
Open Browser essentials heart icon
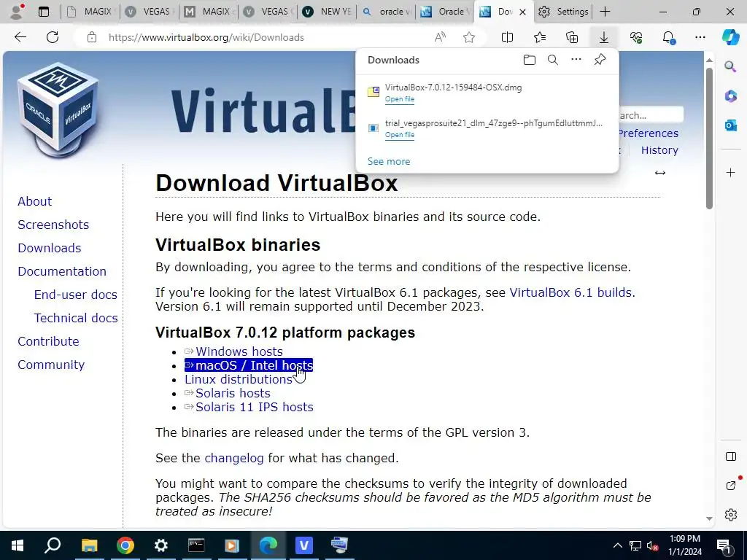click(x=636, y=37)
